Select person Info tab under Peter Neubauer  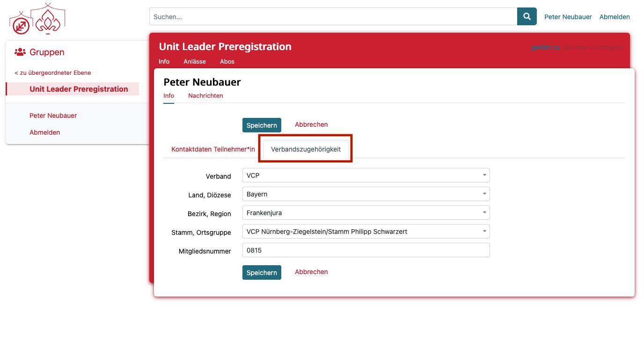(x=168, y=95)
